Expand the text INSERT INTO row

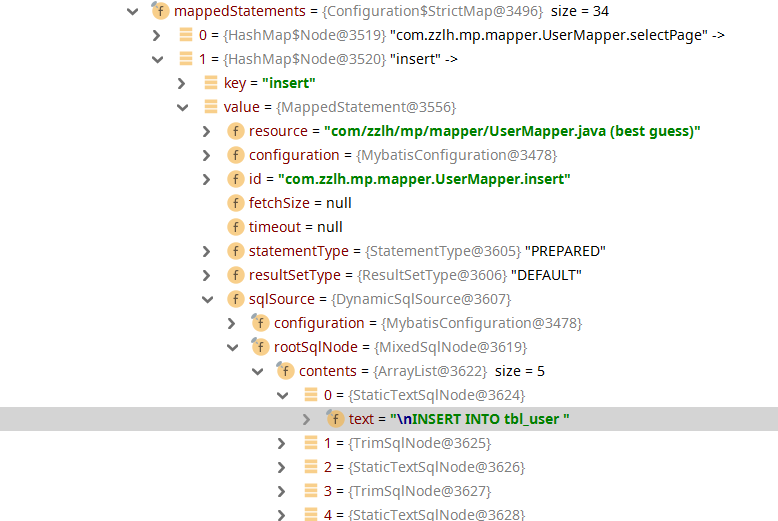[307, 420]
